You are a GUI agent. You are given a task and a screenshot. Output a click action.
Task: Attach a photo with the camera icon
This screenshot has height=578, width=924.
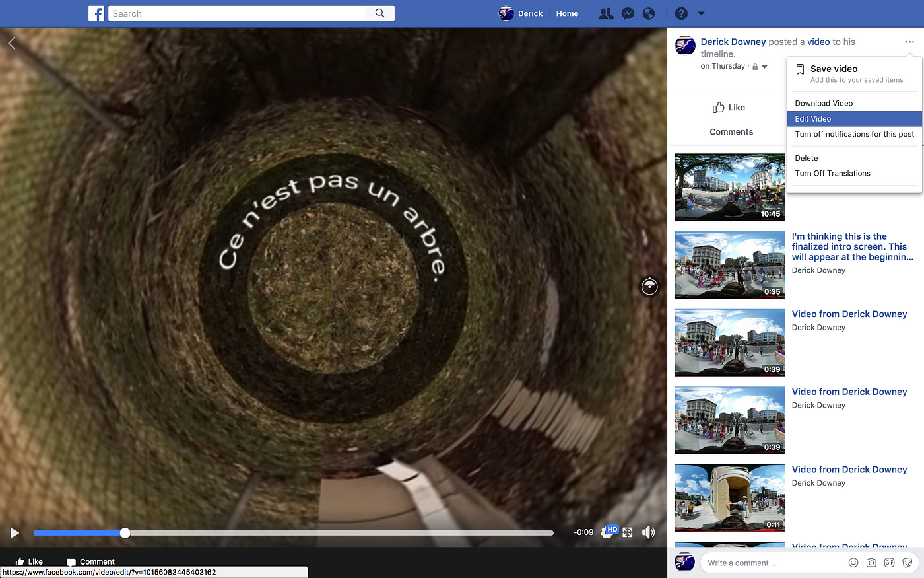871,563
